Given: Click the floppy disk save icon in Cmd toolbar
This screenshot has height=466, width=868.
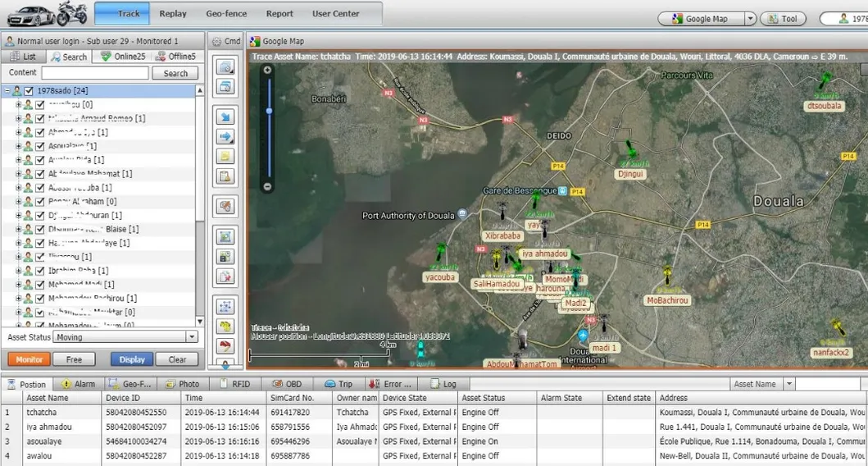Looking at the screenshot, I should coord(225,257).
